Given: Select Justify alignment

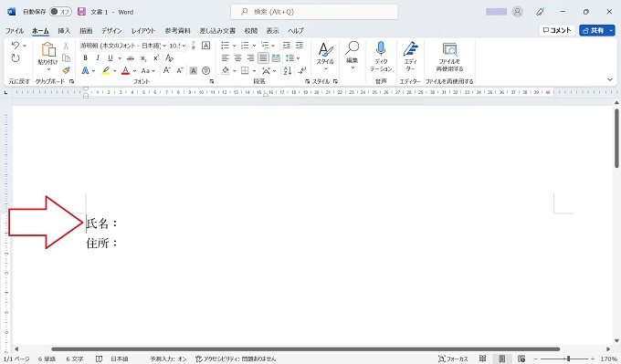Looking at the screenshot, I should click(263, 58).
